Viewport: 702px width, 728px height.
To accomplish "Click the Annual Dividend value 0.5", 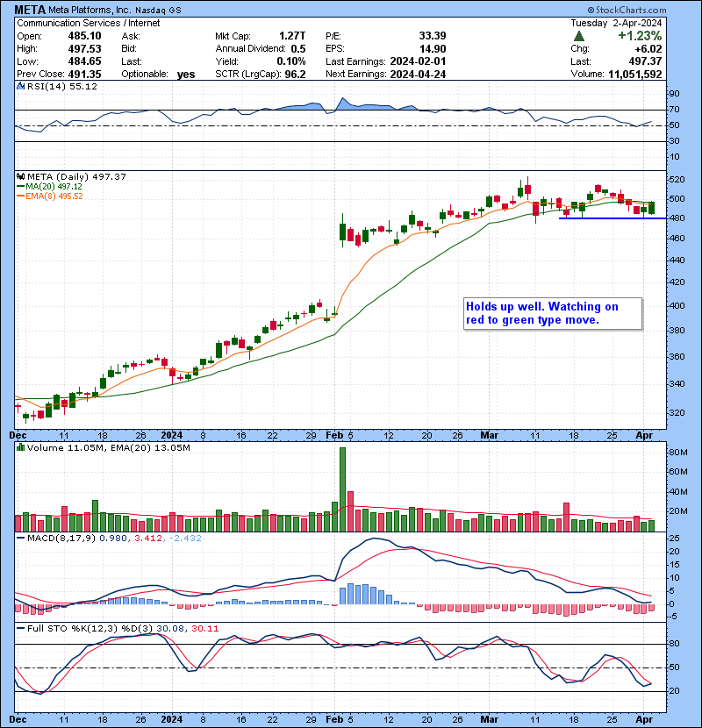I will pos(298,48).
